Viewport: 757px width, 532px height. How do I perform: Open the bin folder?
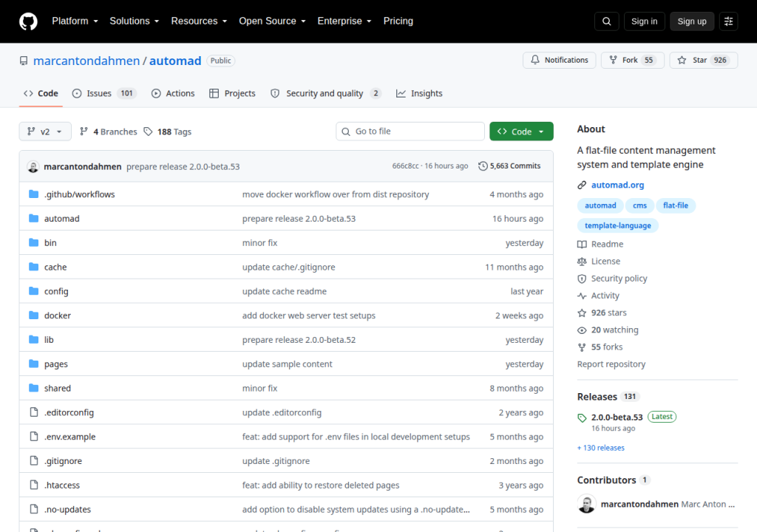click(x=50, y=243)
